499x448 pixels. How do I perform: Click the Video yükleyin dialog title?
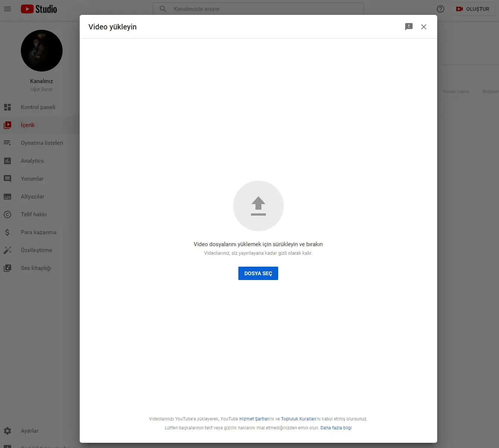click(x=112, y=27)
